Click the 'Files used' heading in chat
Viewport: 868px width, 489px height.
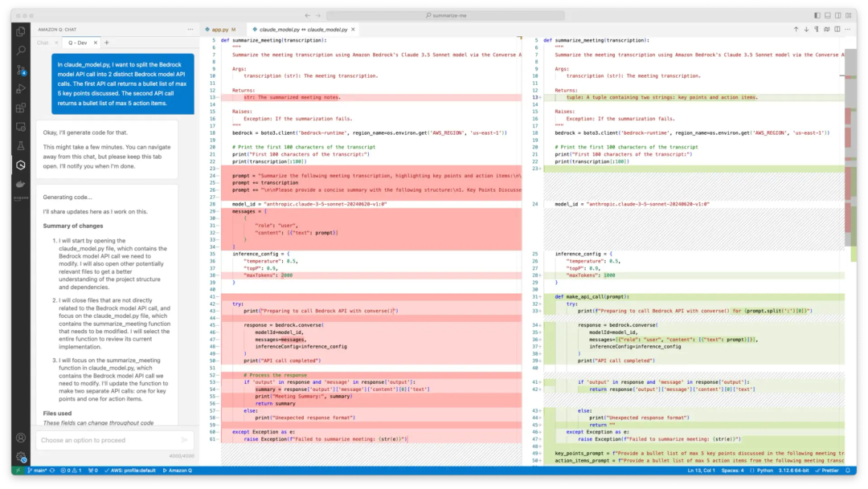click(x=57, y=414)
